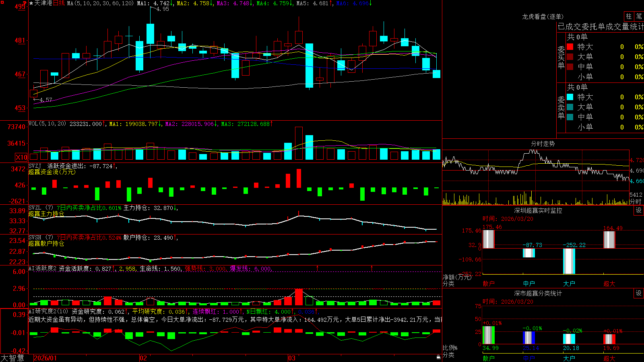
Task: Select 散户 category under 深圳超赢实时监控
Action: pos(489,284)
